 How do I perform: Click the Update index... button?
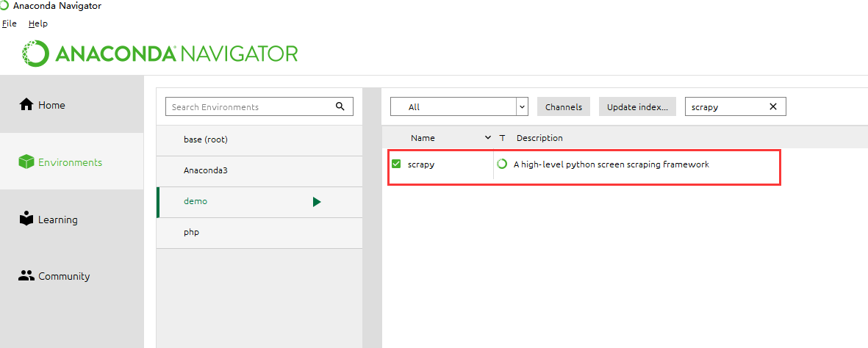pyautogui.click(x=638, y=106)
